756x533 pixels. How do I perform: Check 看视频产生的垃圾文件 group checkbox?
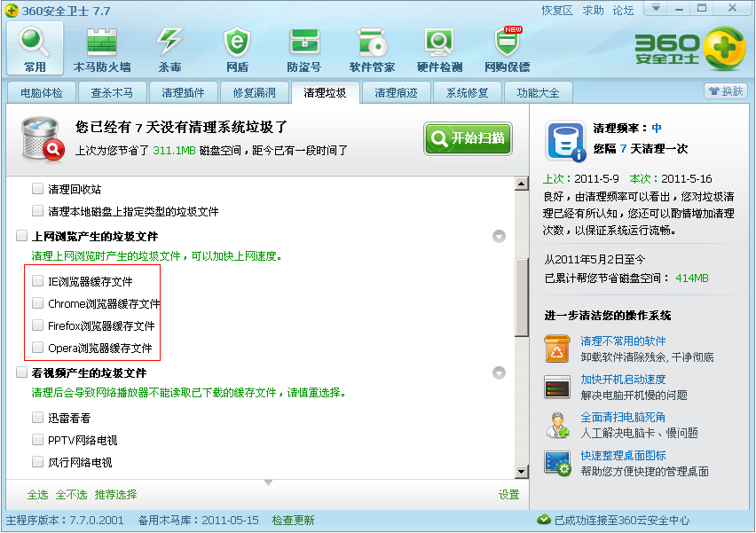coord(21,372)
